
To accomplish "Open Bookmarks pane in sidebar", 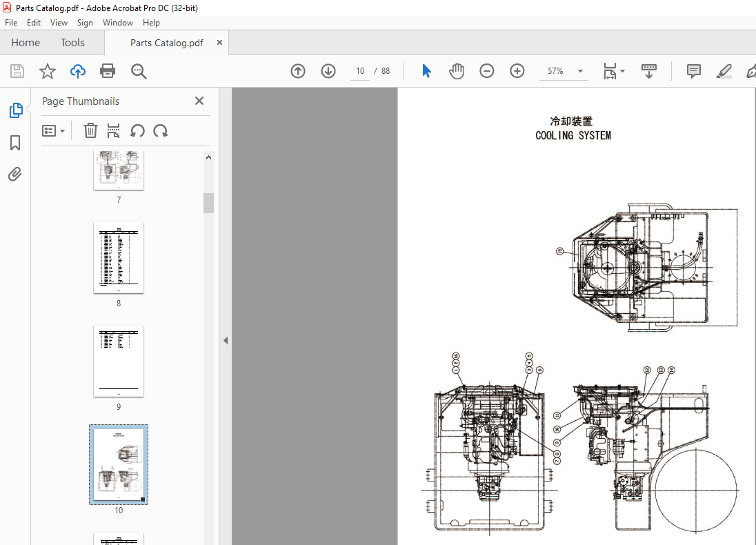I will point(15,143).
